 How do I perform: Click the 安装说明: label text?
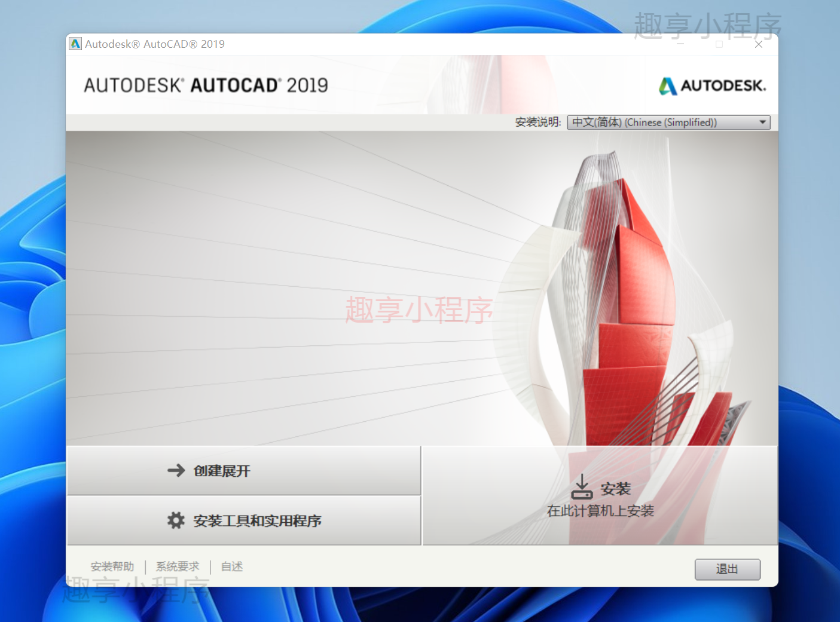tap(538, 122)
